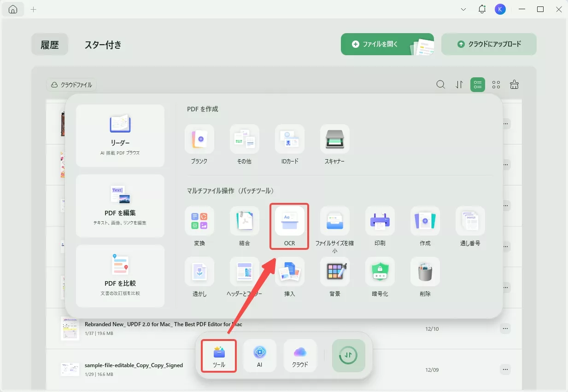The height and width of the screenshot is (392, 568).
Task: Open the 結合 (Merge) tool
Action: pyautogui.click(x=244, y=226)
